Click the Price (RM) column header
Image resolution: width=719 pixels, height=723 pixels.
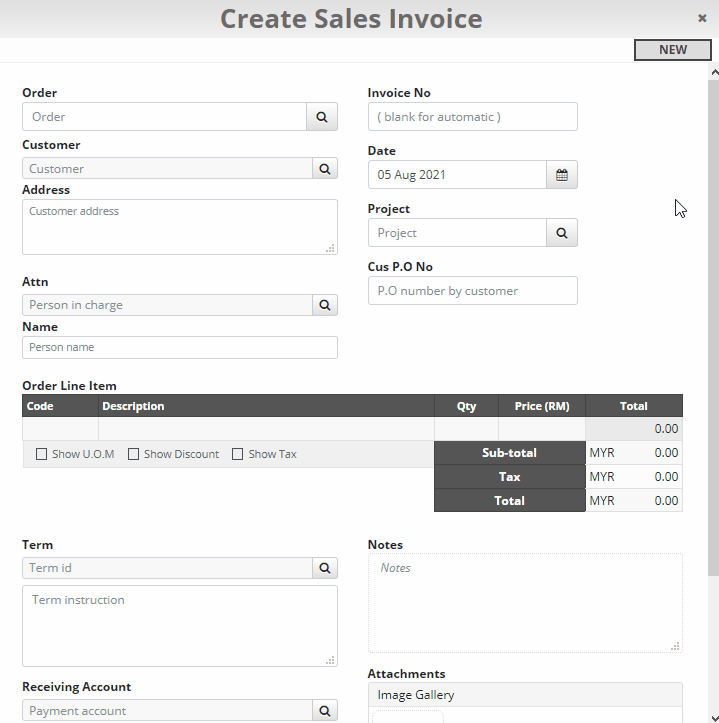tap(542, 406)
